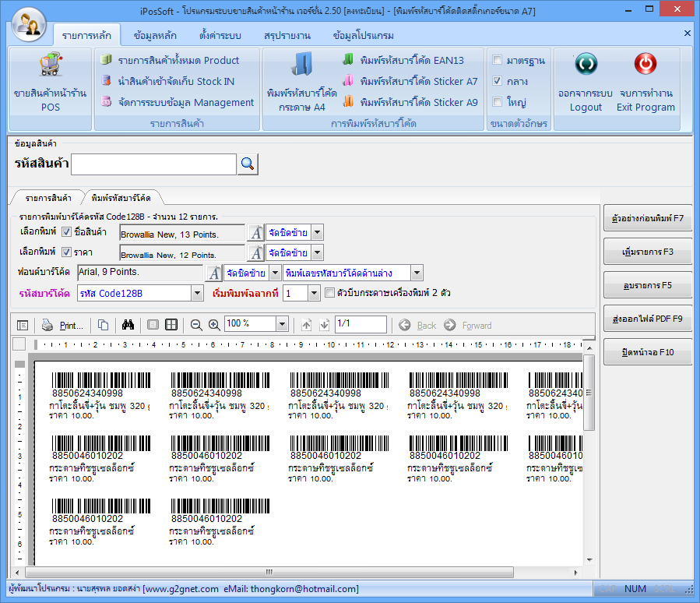Open the ข้อมูลหลัก ribbon tab

click(155, 35)
